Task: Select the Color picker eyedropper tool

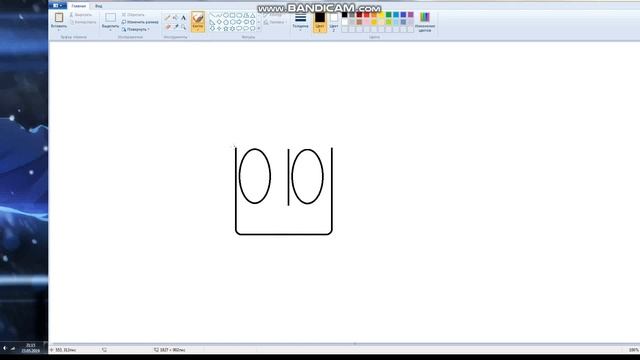Action: (176, 27)
